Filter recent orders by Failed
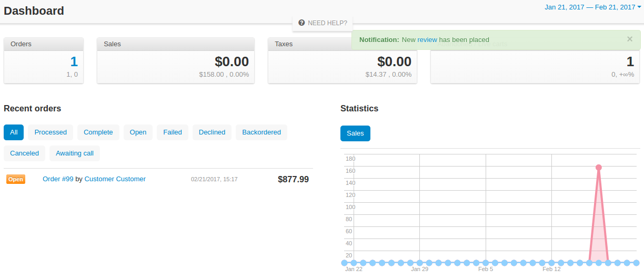 [x=173, y=132]
